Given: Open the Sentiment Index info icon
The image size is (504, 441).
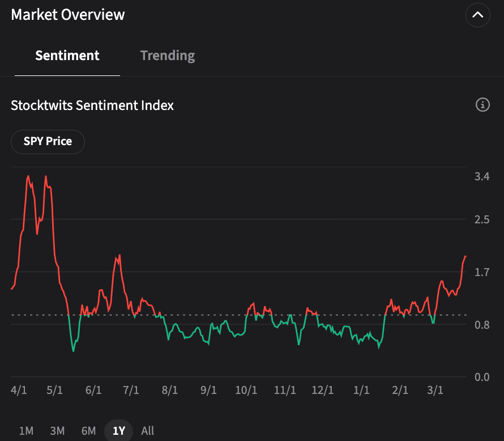Looking at the screenshot, I should 482,105.
